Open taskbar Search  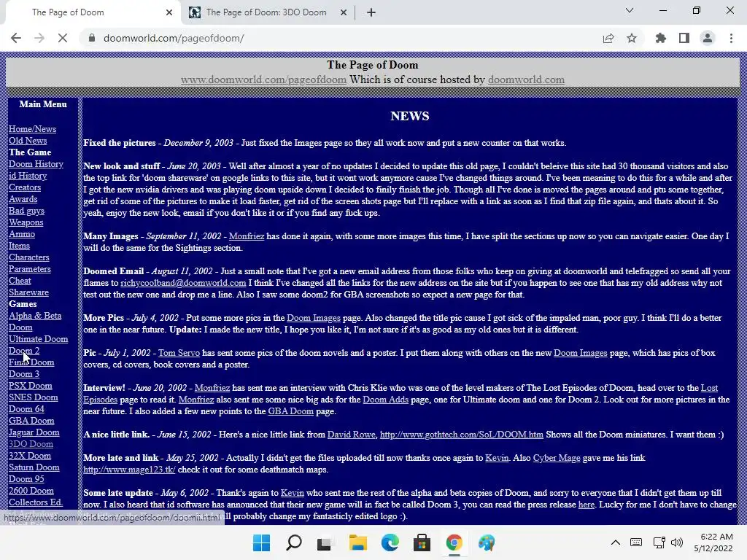[294, 542]
